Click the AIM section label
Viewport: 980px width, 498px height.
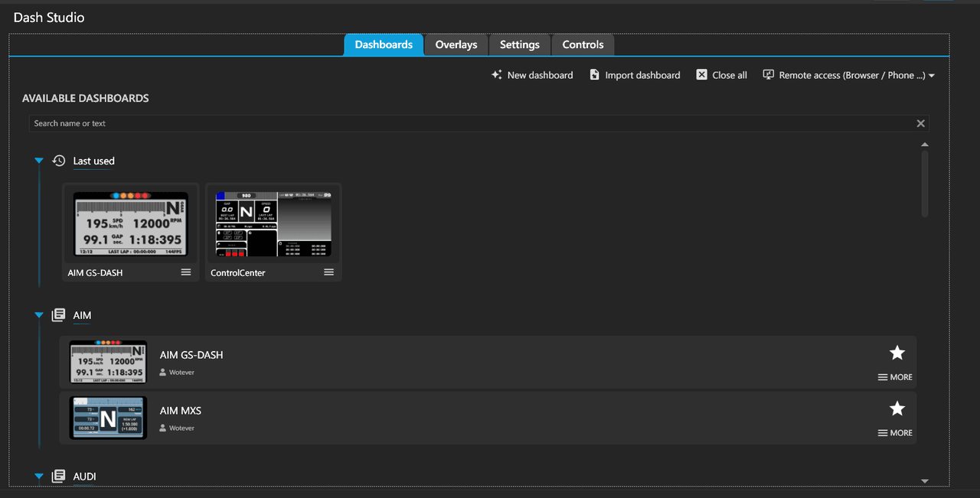click(x=82, y=316)
